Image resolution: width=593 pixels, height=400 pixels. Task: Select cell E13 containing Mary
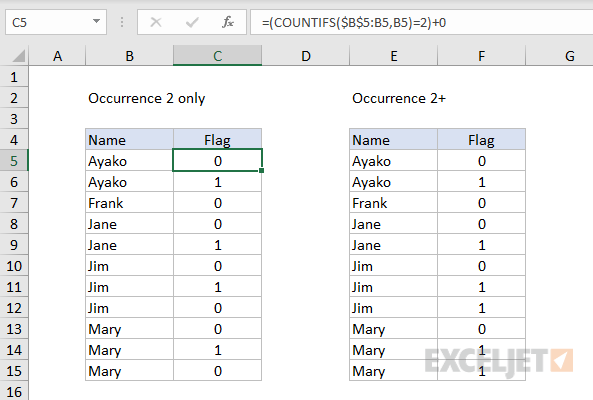(394, 329)
